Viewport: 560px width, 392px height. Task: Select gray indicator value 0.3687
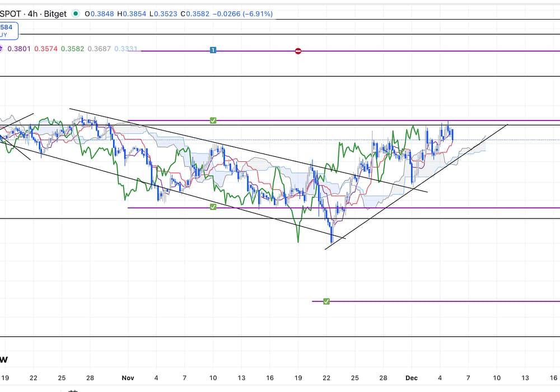click(99, 49)
